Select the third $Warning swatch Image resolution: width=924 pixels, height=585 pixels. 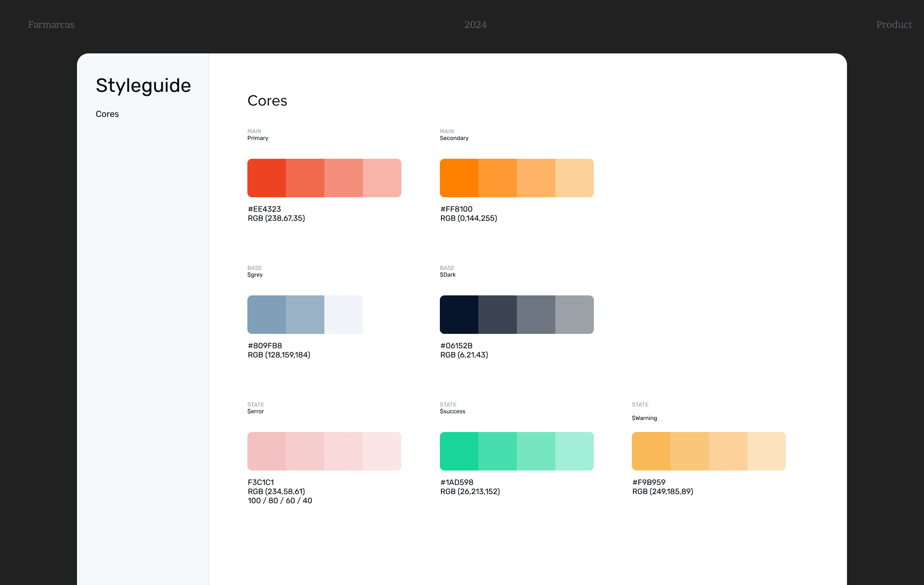(728, 451)
